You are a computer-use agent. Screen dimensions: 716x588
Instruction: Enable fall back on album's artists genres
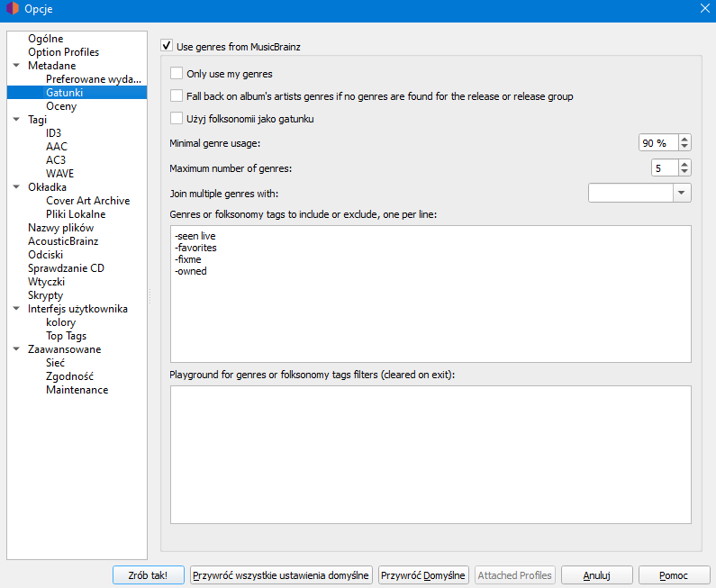tap(177, 95)
